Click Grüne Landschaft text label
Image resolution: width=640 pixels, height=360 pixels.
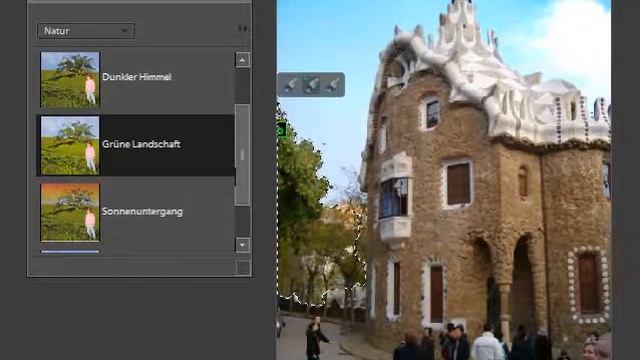pos(141,144)
